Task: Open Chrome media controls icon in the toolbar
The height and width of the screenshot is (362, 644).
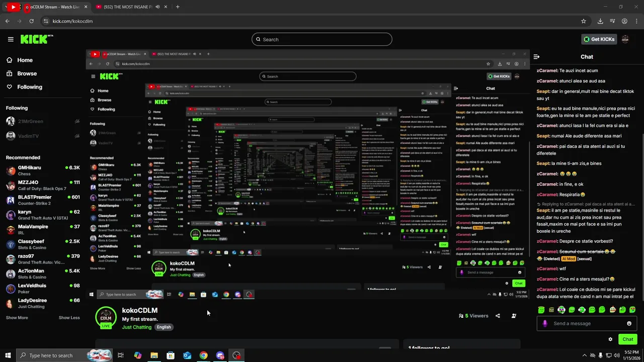Action: [612, 21]
